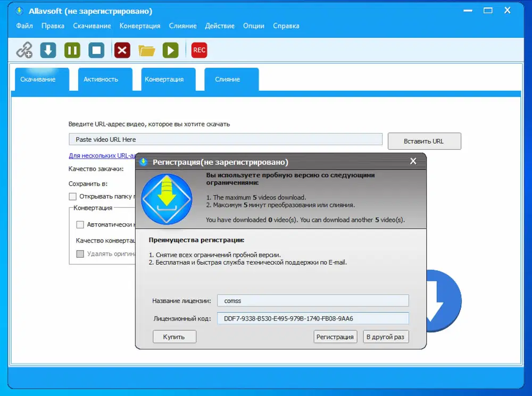The width and height of the screenshot is (532, 396).
Task: Delete a download via the red X icon
Action: [x=121, y=49]
